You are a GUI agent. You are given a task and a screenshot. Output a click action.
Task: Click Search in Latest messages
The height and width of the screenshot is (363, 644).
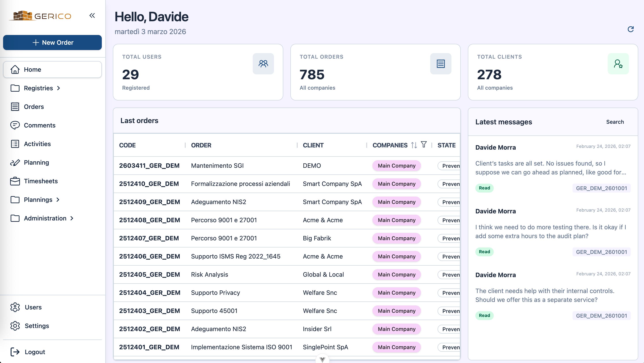(x=615, y=122)
